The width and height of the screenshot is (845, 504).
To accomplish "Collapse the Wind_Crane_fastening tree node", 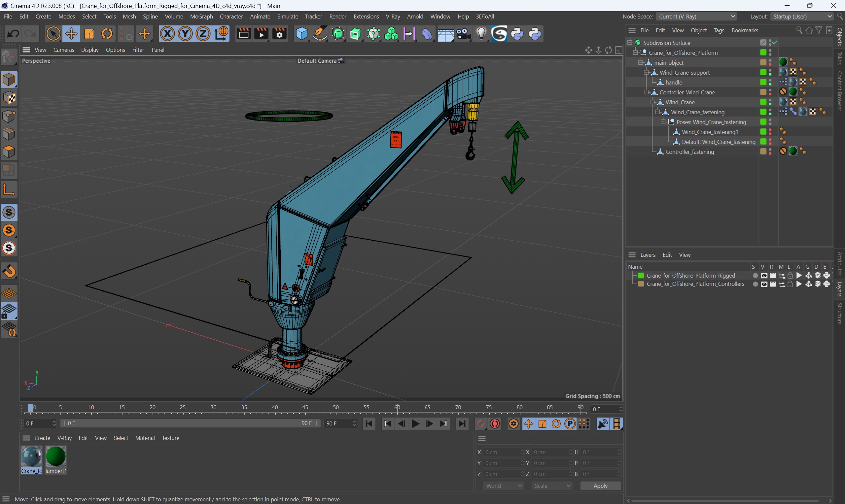I will [657, 112].
